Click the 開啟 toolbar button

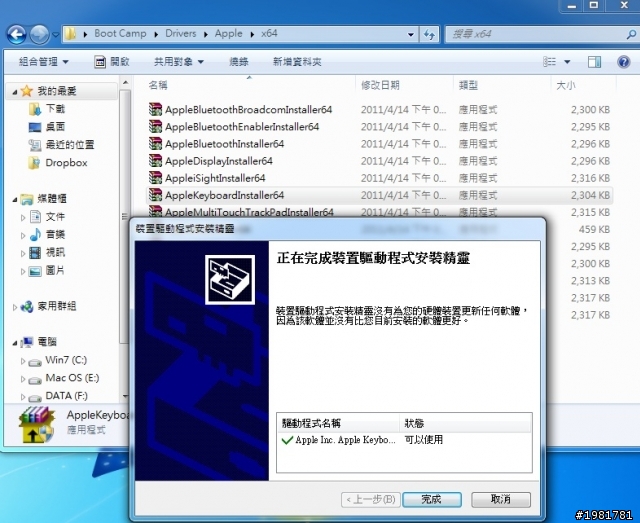tap(112, 62)
